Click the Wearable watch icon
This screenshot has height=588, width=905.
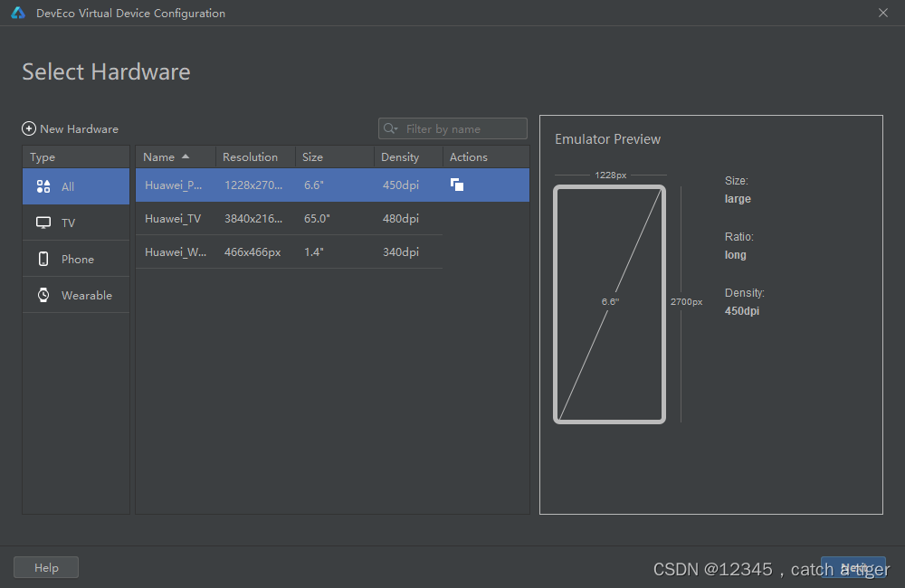pos(43,295)
